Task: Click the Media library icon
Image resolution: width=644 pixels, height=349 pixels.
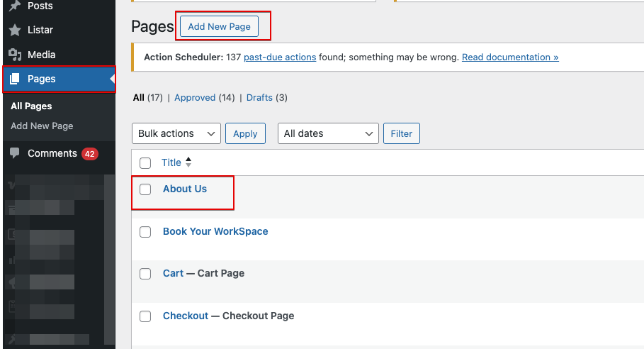Action: point(15,55)
